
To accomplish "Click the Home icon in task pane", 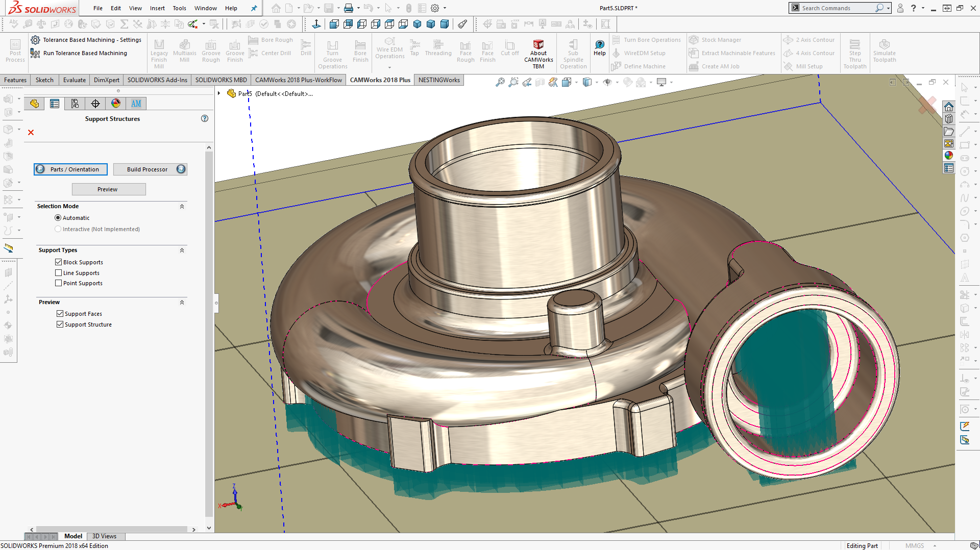I will [x=948, y=107].
